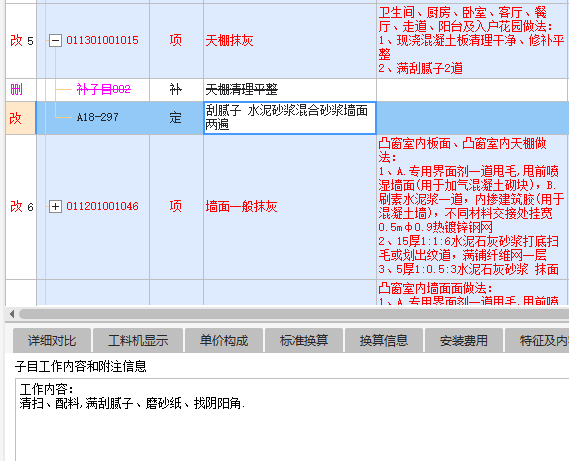Switch to the 换算信息 tab
Viewport: 569px width, 461px height.
coord(384,340)
